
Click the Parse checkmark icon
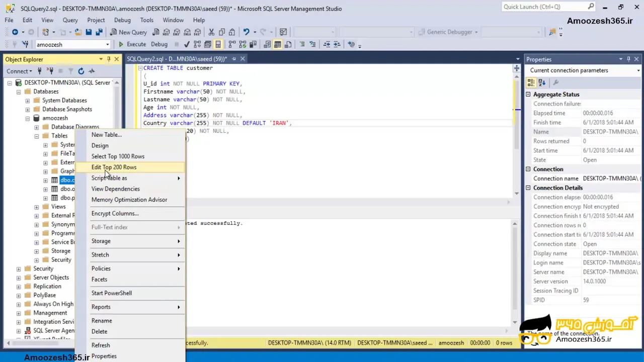pyautogui.click(x=187, y=44)
